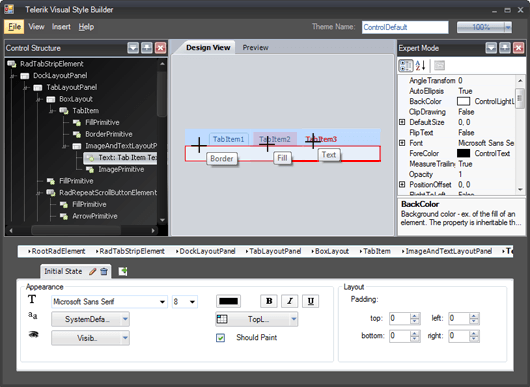Select the Design View tab
The image size is (530, 387).
click(x=208, y=48)
